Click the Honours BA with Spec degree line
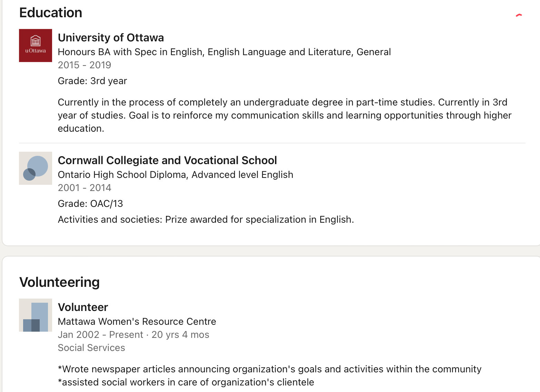The image size is (540, 392). tap(224, 52)
